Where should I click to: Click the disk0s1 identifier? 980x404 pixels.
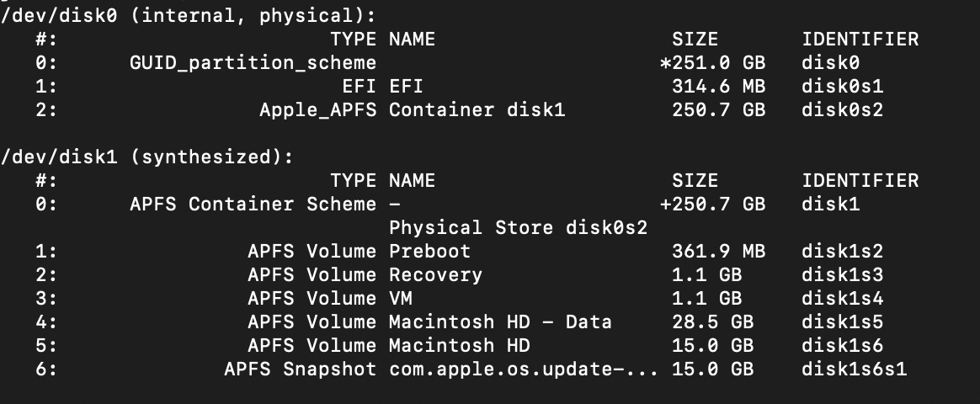click(x=842, y=86)
